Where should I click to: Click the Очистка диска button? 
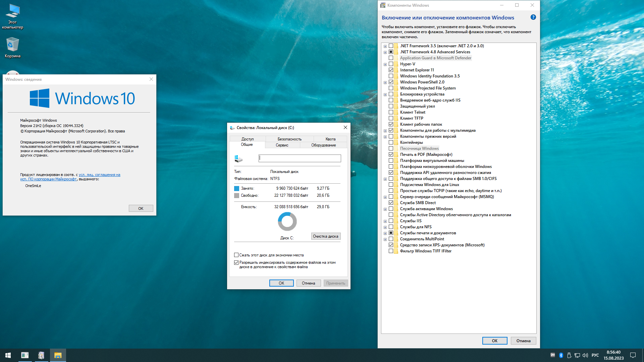325,236
